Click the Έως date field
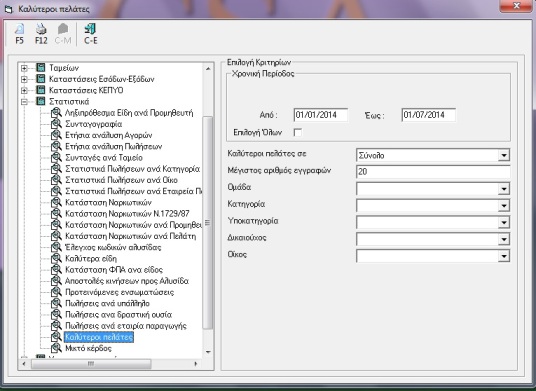 [429, 115]
